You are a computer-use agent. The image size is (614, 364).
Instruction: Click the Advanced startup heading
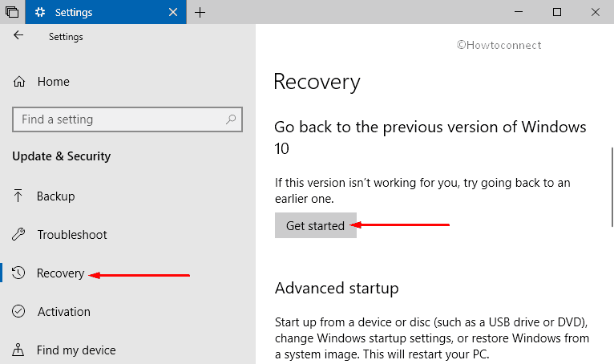click(x=337, y=289)
